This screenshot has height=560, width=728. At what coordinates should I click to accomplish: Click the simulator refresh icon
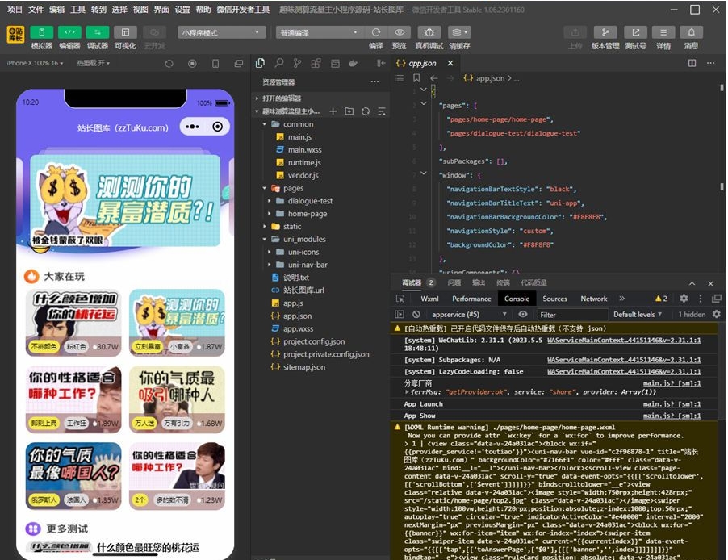[x=169, y=64]
